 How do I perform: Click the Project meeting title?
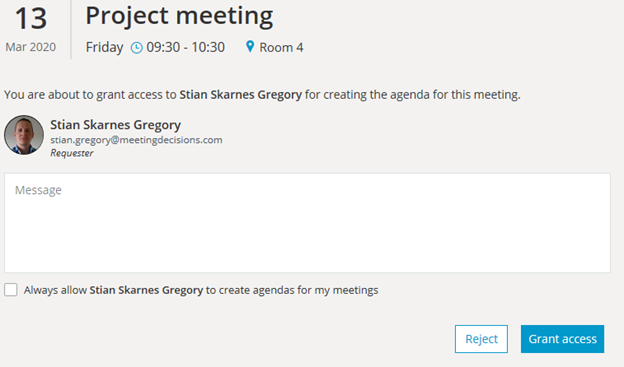pos(179,16)
